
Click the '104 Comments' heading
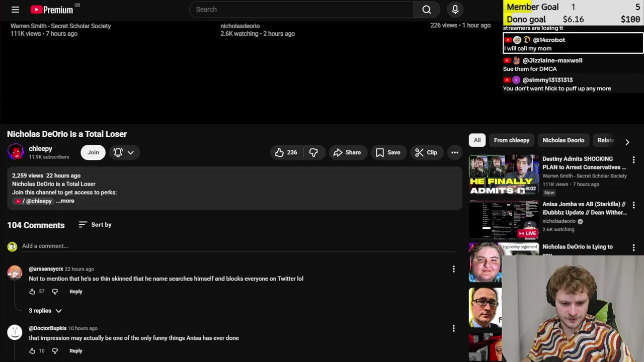36,225
